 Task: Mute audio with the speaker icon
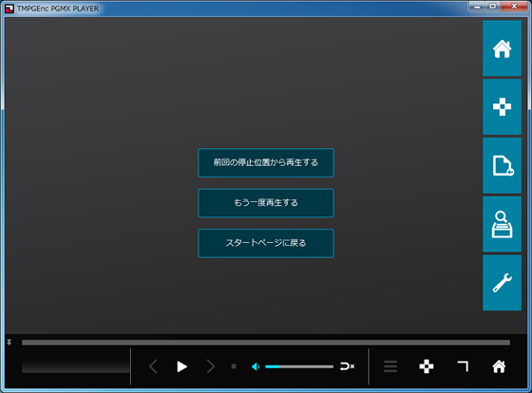256,366
